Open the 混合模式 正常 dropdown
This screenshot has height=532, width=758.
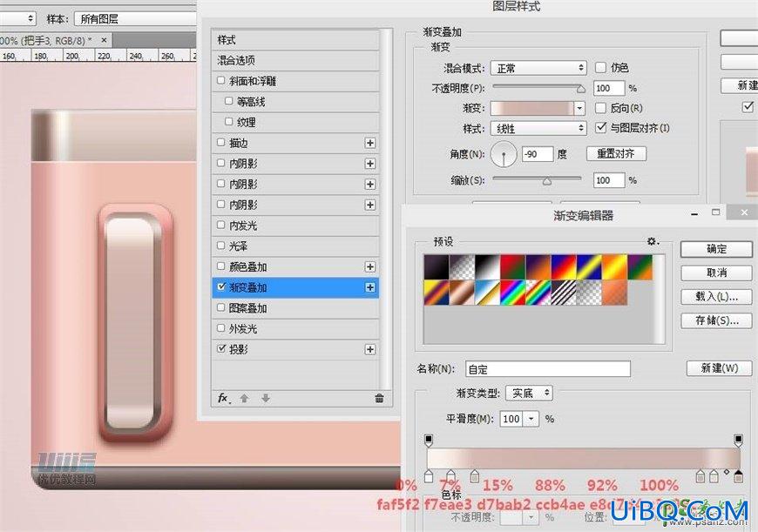[x=538, y=68]
